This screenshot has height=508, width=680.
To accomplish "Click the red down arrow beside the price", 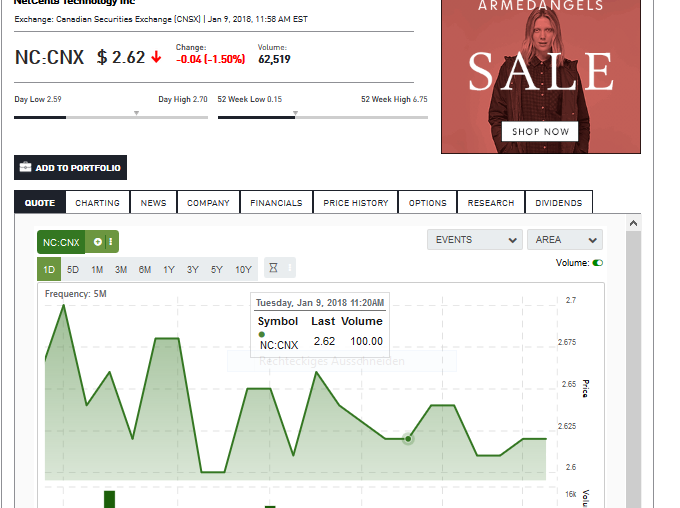I will 156,57.
